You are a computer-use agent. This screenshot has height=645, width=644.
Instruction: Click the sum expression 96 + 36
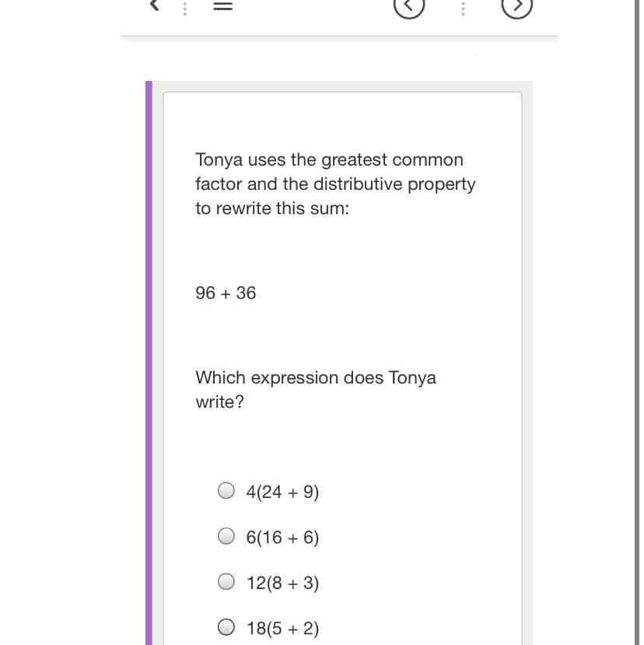click(x=226, y=293)
